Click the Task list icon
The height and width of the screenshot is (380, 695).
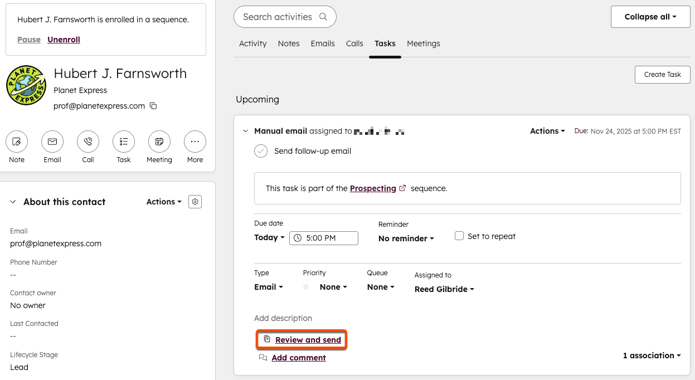click(124, 141)
